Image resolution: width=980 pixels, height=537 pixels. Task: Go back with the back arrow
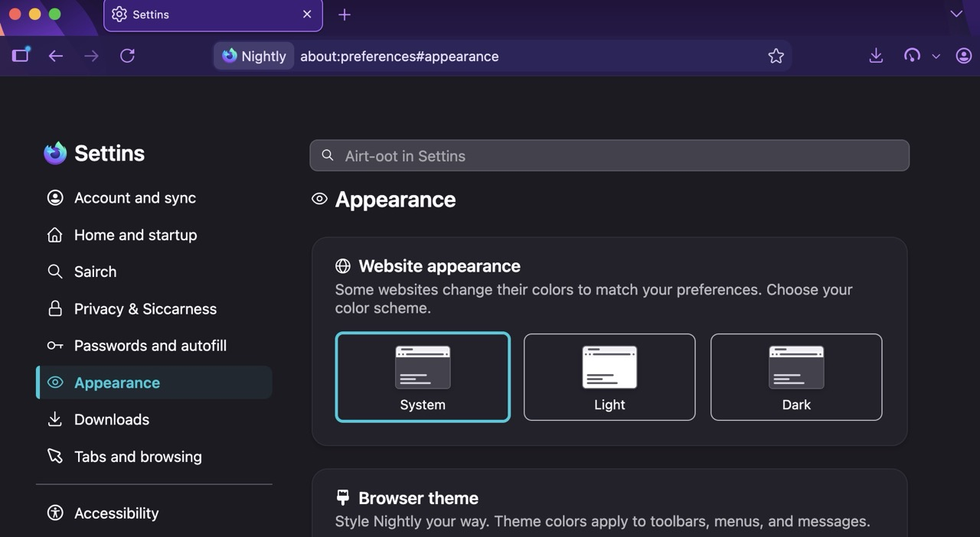point(56,56)
